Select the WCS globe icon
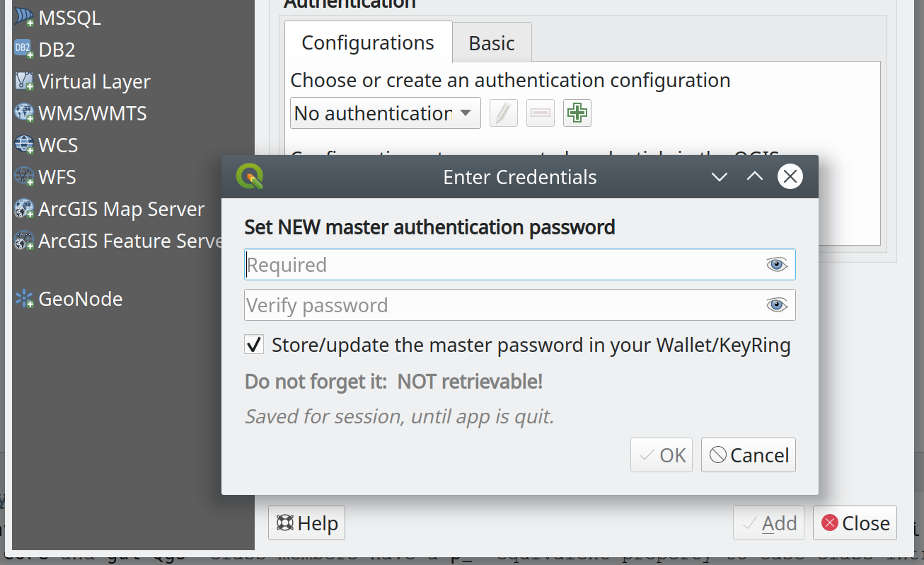The height and width of the screenshot is (565, 924). pyautogui.click(x=24, y=145)
